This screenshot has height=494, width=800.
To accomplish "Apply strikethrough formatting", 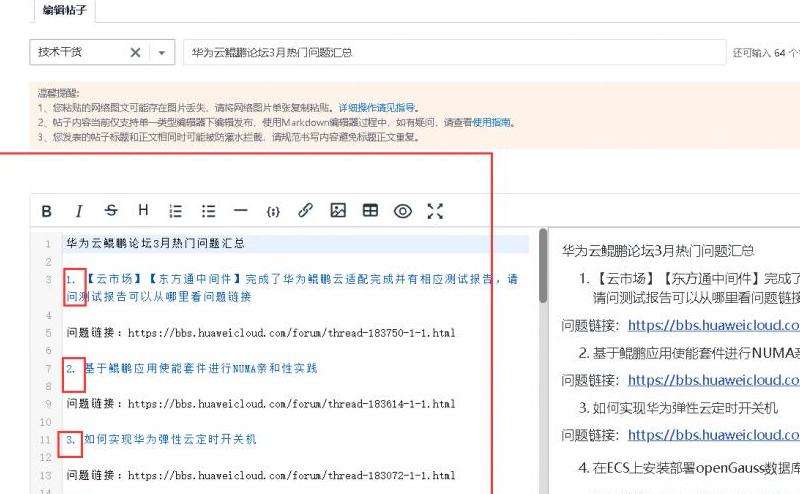I will tap(111, 210).
